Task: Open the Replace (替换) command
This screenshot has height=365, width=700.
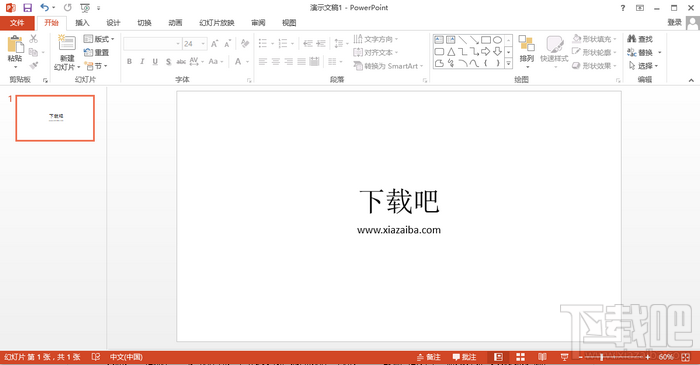Action: [x=643, y=52]
